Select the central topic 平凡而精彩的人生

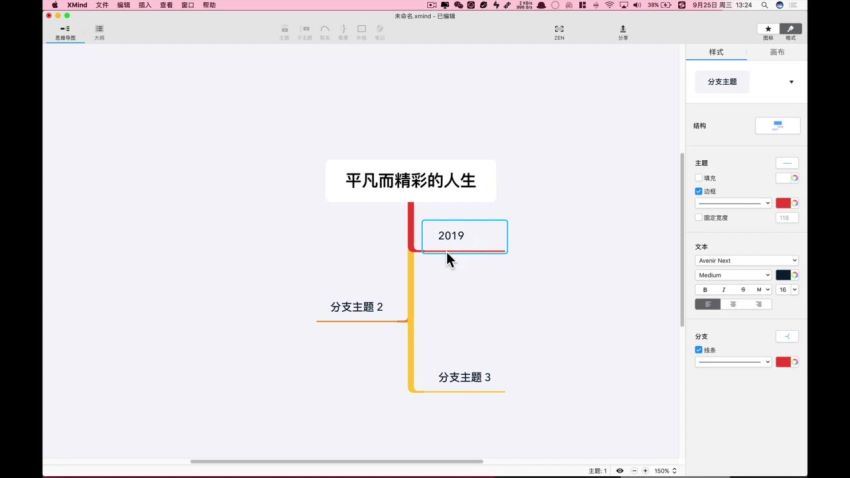pyautogui.click(x=410, y=180)
